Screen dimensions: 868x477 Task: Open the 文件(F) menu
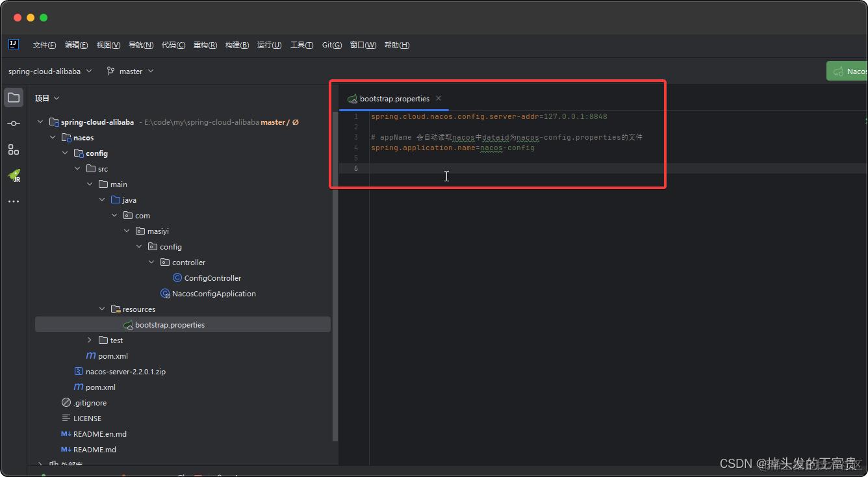[x=44, y=45]
